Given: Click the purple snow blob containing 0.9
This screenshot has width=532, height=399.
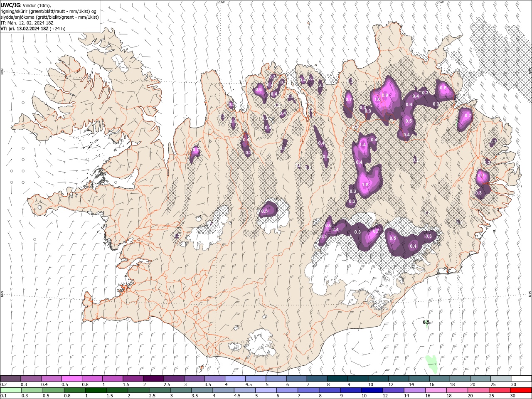Looking at the screenshot, I should [387, 100].
